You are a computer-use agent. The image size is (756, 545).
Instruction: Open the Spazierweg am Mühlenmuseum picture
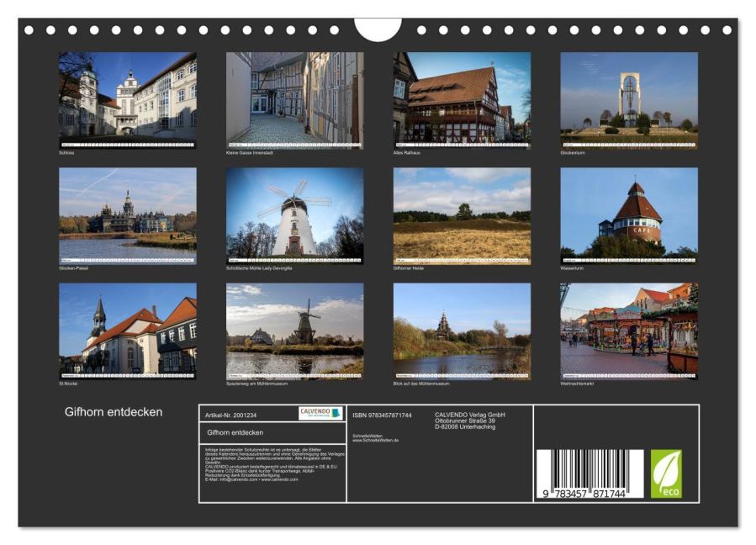point(290,335)
